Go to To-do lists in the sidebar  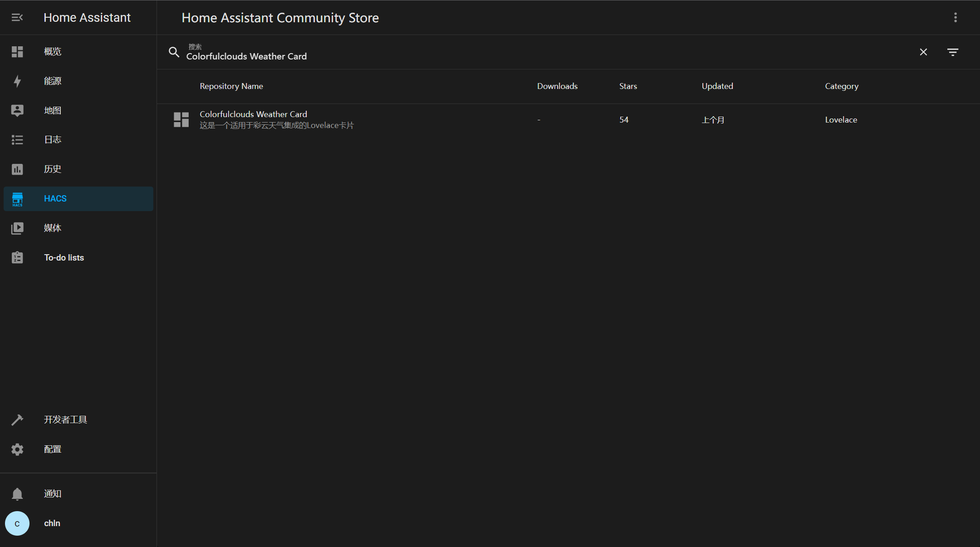(x=64, y=257)
